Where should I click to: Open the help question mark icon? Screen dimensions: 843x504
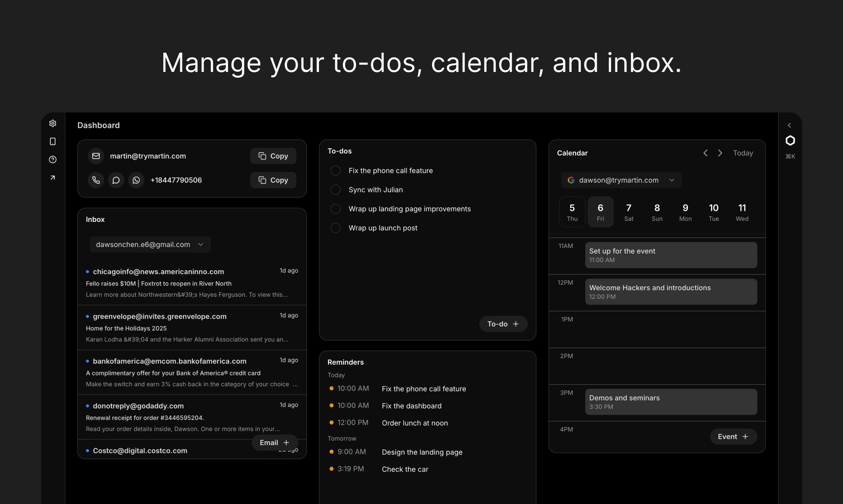tap(53, 159)
